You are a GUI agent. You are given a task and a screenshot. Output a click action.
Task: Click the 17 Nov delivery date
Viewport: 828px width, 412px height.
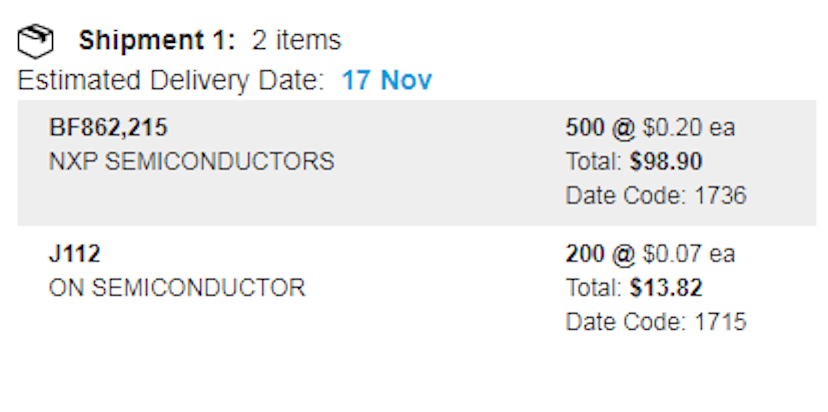(x=387, y=80)
